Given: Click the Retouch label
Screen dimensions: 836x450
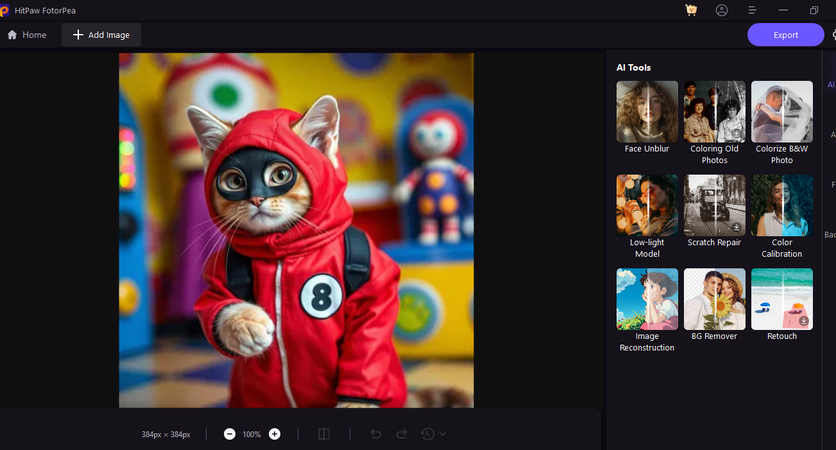Looking at the screenshot, I should 782,336.
